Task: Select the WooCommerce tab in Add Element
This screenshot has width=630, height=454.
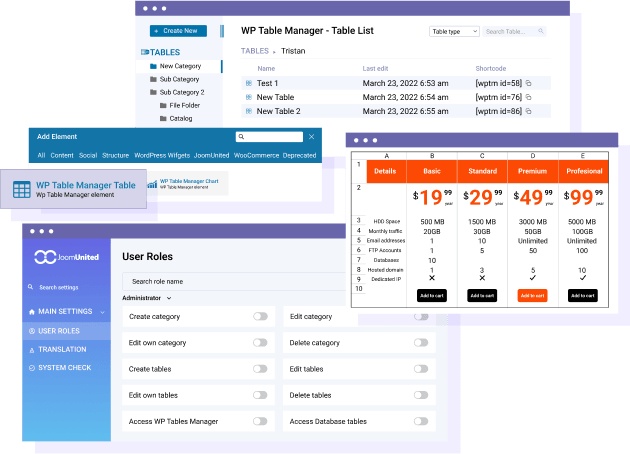Action: 256,155
